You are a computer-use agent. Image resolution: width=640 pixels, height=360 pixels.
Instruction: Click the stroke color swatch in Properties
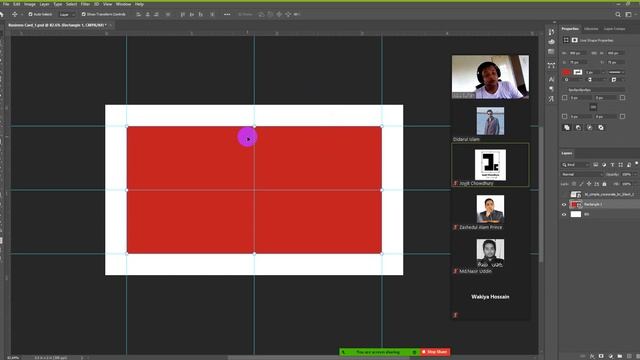pos(578,72)
